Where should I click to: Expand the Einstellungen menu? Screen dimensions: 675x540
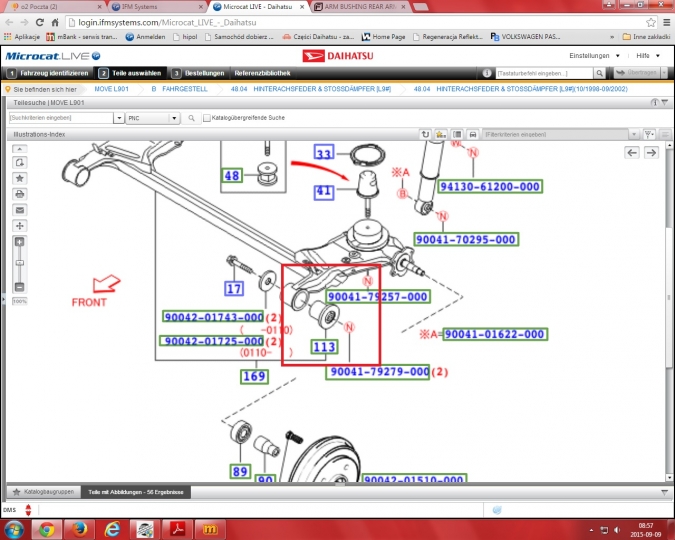[594, 56]
